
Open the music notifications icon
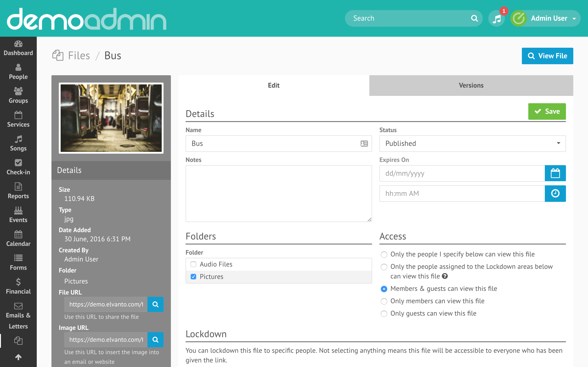497,18
